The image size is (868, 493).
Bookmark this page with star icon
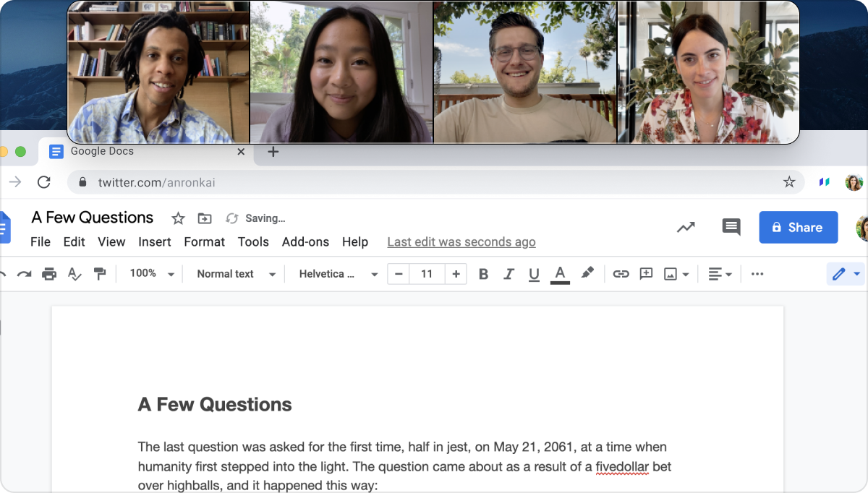(x=789, y=182)
